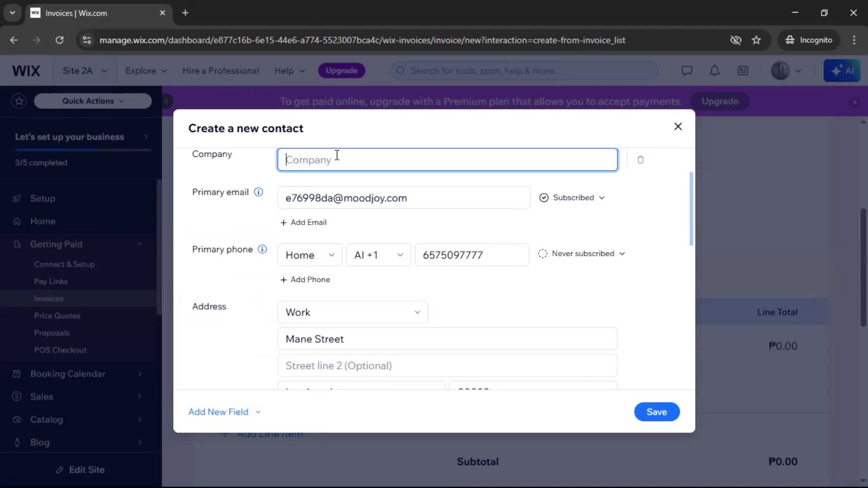868x488 pixels.
Task: Click the browser address bar URL
Action: (362, 40)
